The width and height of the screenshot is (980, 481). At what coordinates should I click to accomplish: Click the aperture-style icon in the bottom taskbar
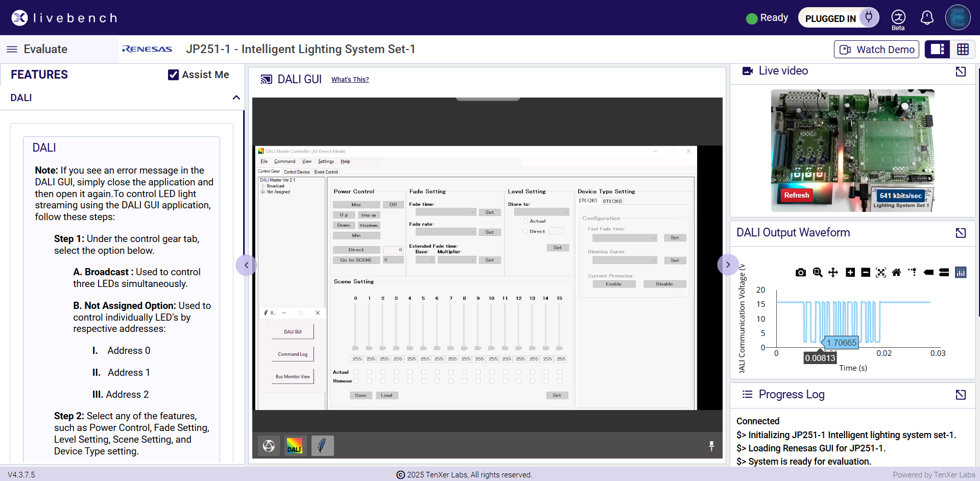click(269, 446)
